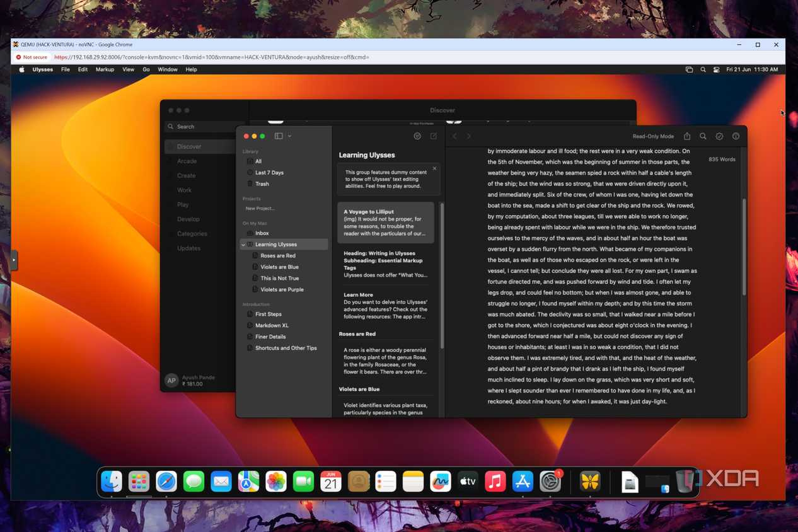The width and height of the screenshot is (798, 532).
Task: Create a new sheet with the compose icon
Action: (x=434, y=136)
